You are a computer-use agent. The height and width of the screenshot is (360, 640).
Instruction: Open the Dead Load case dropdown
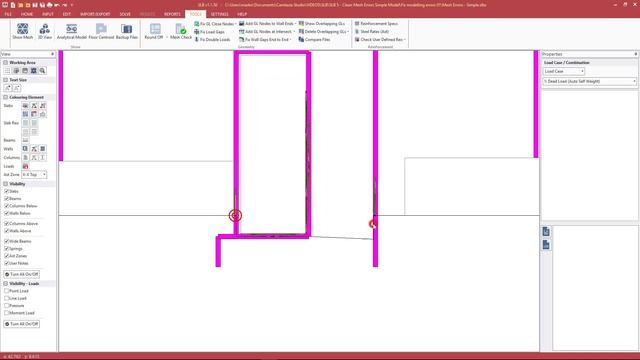click(589, 82)
